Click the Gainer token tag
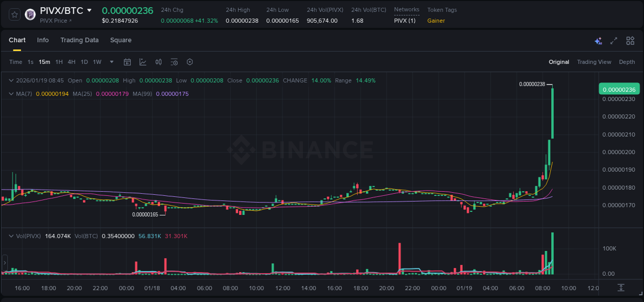The image size is (644, 302). coord(435,21)
